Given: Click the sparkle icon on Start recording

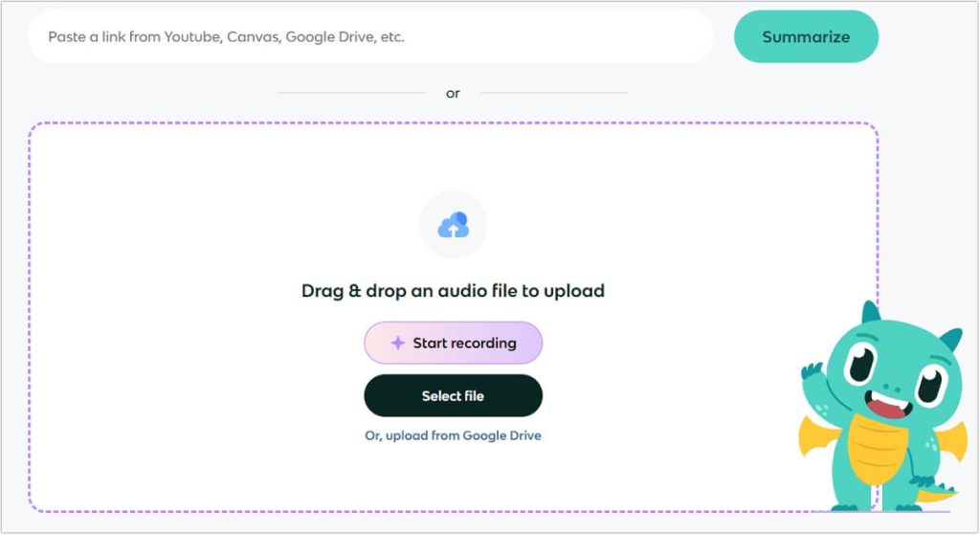Looking at the screenshot, I should coord(397,343).
